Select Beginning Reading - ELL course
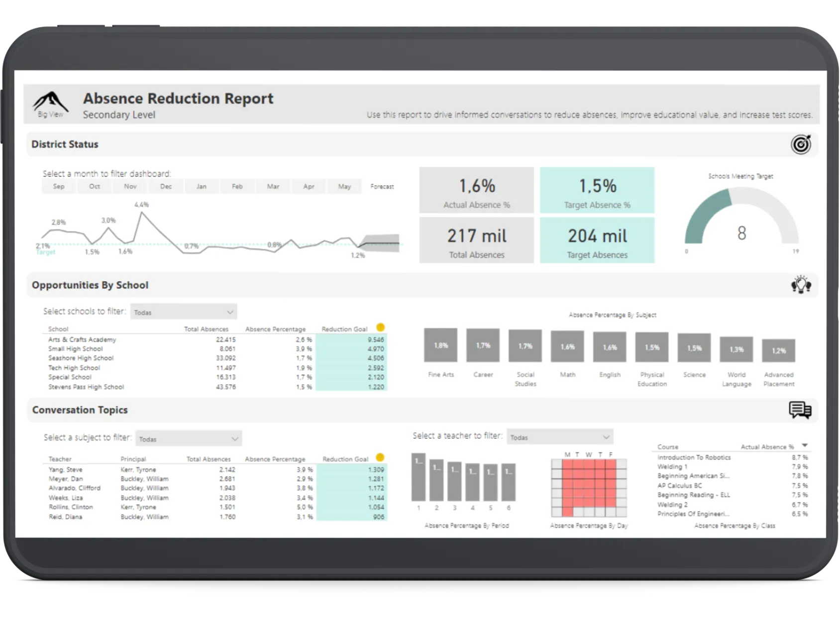 [x=732, y=495]
